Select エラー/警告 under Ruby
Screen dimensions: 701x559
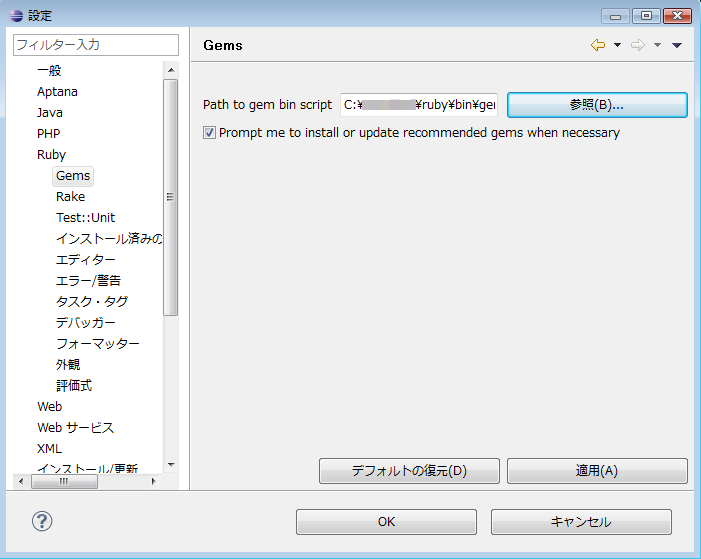89,281
